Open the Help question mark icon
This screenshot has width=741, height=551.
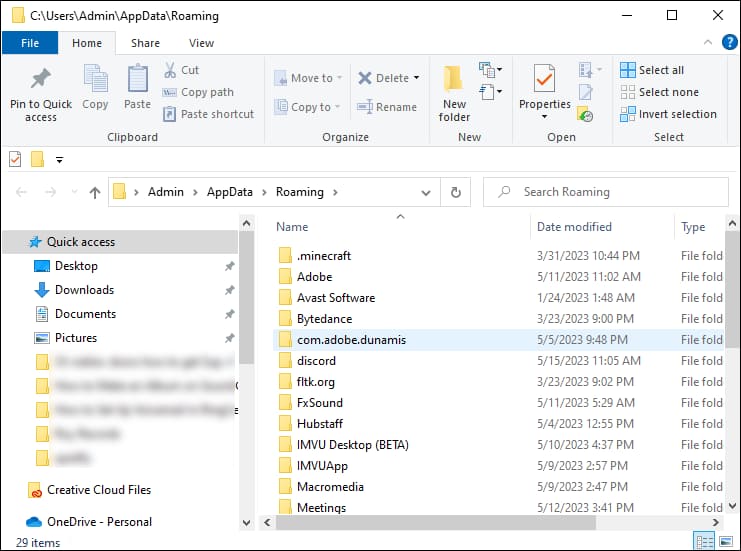pos(729,43)
